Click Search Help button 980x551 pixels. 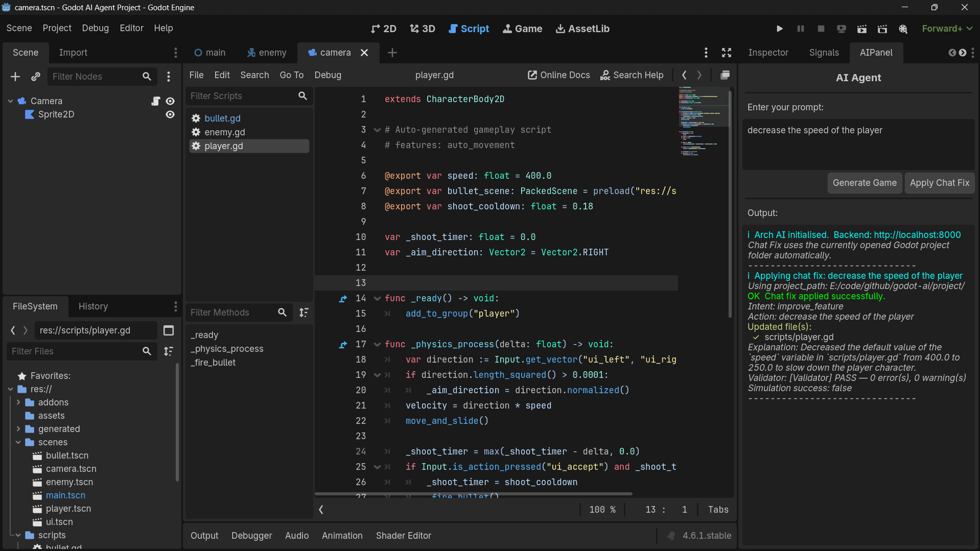tap(632, 75)
